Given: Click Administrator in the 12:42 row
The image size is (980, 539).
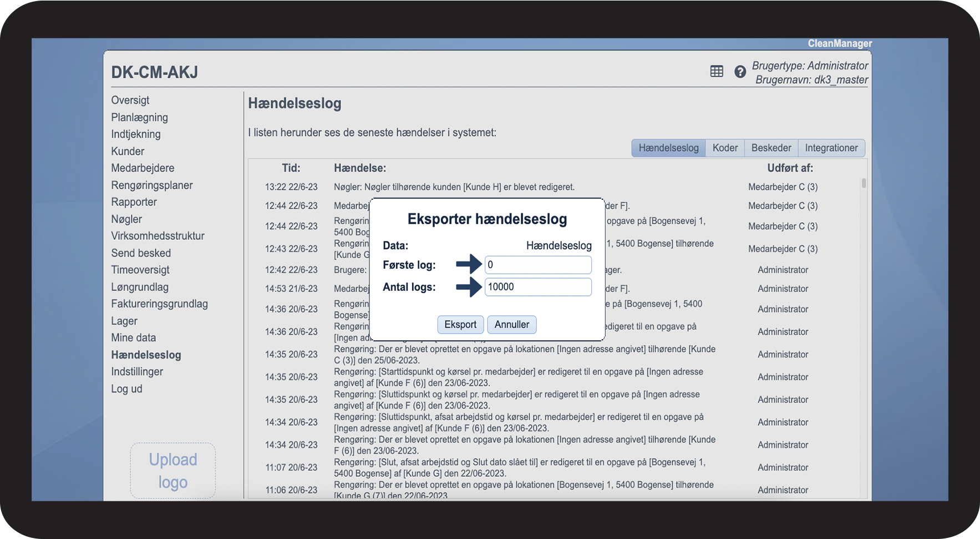Looking at the screenshot, I should pos(783,270).
